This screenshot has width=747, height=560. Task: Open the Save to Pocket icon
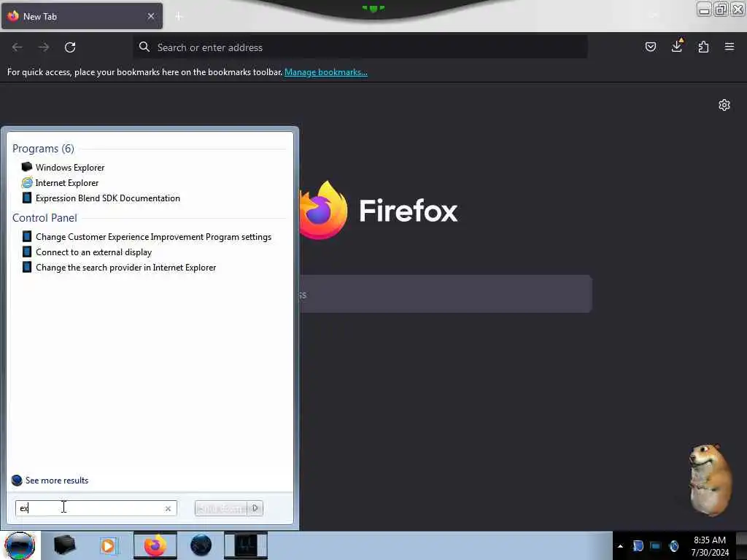650,47
